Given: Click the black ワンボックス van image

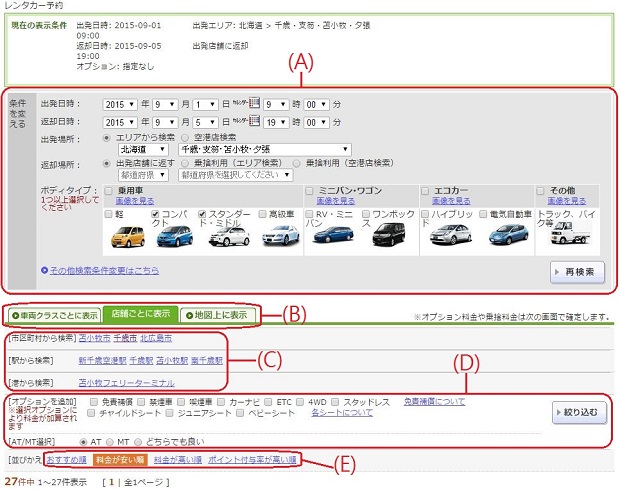Looking at the screenshot, I should 388,235.
